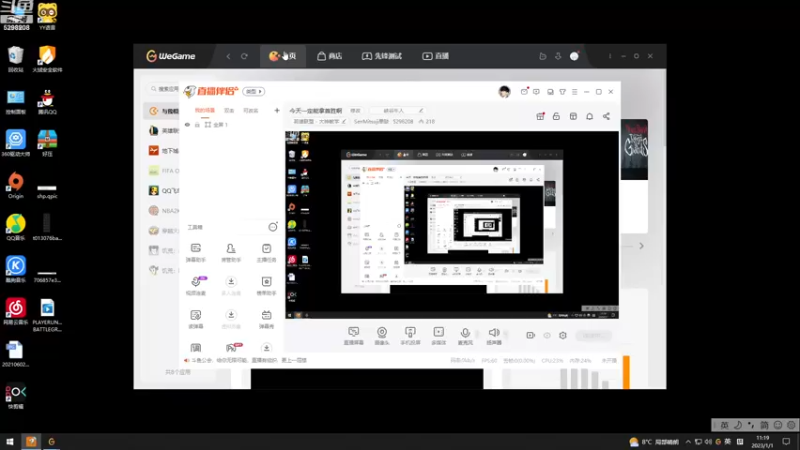Image resolution: width=800 pixels, height=450 pixels.
Task: Click the small 美型 pill dropdown beside logo
Action: coord(253,91)
